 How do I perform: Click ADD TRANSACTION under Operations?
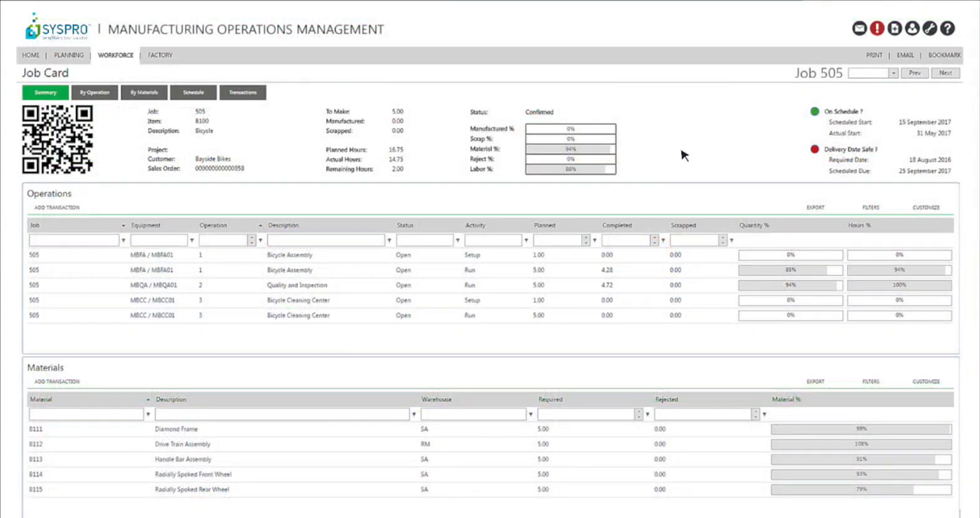[x=57, y=208]
